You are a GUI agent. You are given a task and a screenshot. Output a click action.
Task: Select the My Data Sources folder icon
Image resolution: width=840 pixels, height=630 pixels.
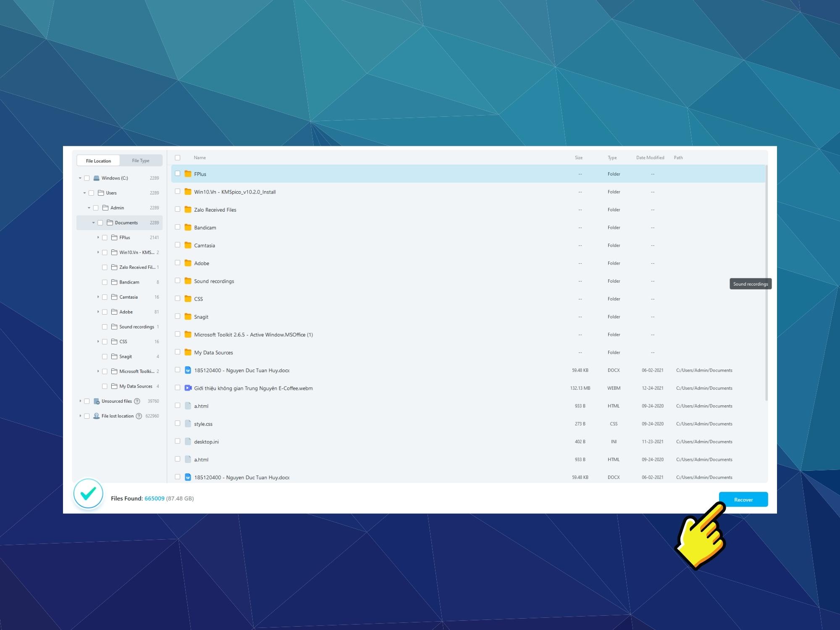click(187, 353)
